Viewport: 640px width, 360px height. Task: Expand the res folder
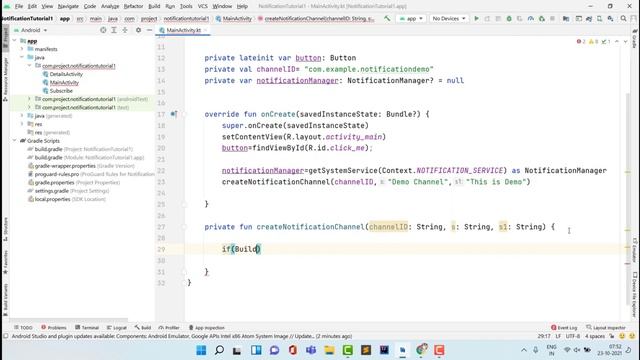(22, 124)
